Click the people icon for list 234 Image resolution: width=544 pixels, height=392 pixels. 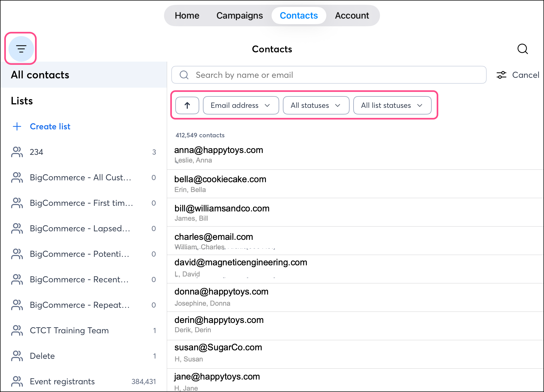pos(17,152)
